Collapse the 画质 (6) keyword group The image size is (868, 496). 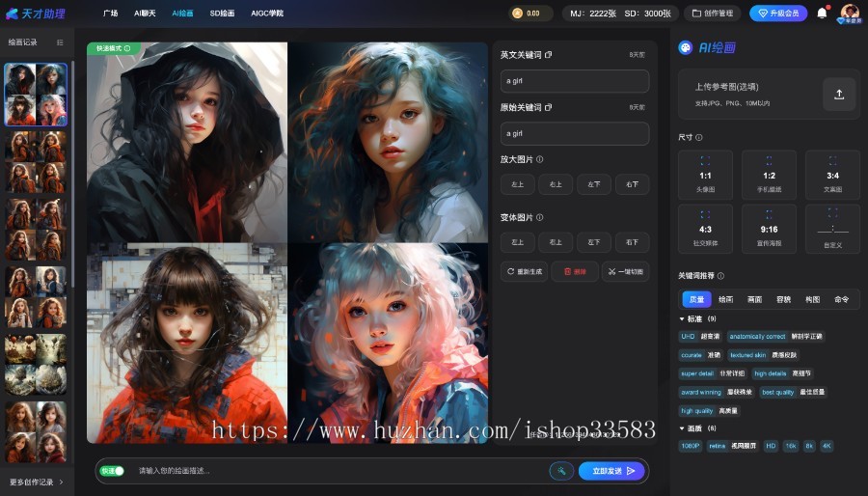pyautogui.click(x=682, y=428)
